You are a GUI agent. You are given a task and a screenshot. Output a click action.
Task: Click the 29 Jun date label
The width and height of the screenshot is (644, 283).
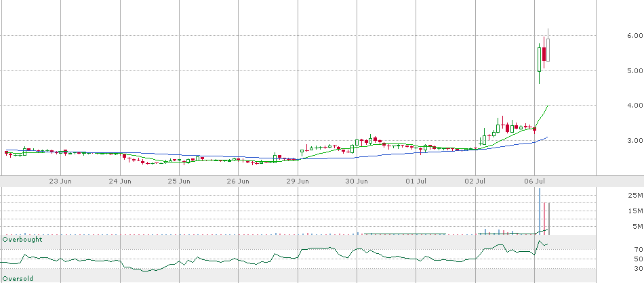(298, 181)
